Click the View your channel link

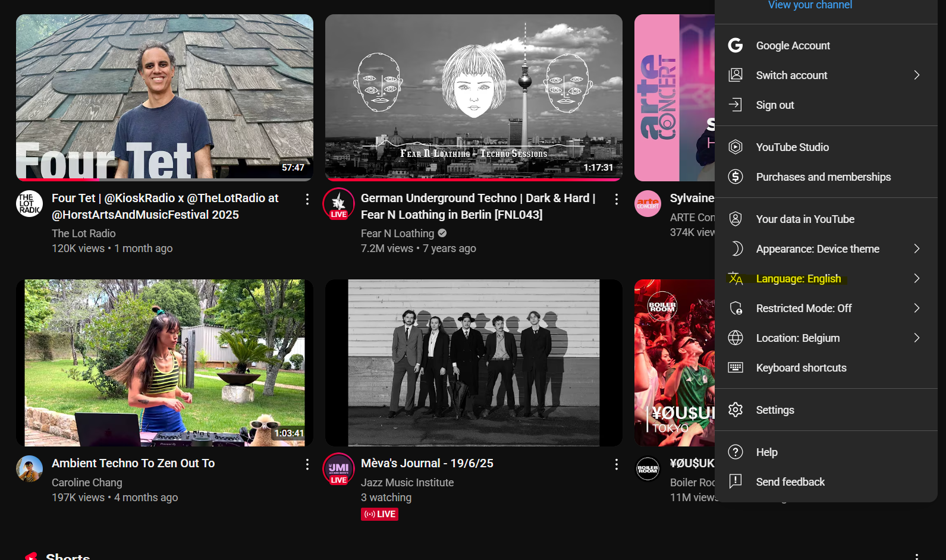810,5
